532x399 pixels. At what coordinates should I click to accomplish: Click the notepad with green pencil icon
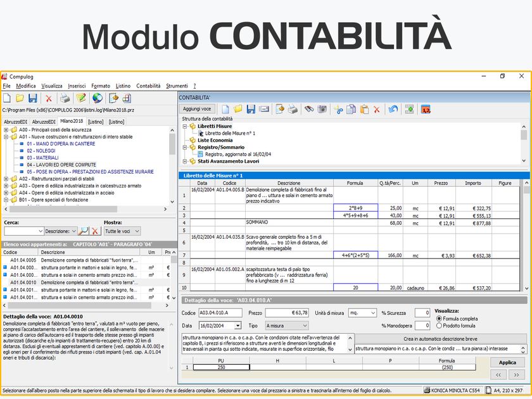coord(81,98)
